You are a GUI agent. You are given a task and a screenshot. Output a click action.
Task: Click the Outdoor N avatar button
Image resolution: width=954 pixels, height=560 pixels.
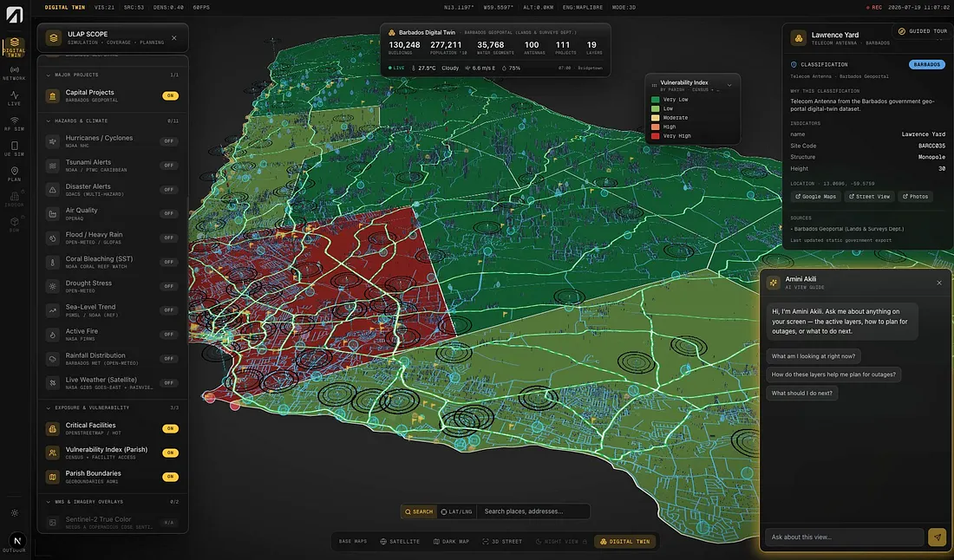(x=17, y=540)
